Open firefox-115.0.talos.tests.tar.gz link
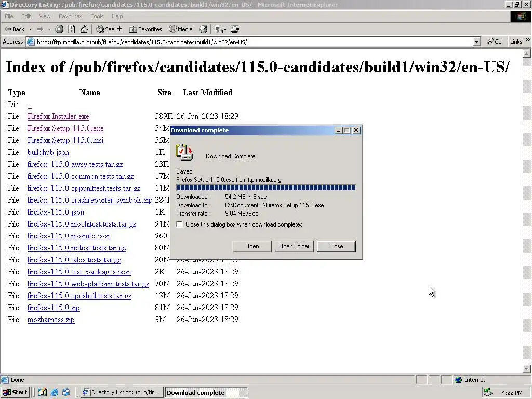The height and width of the screenshot is (399, 532). pos(74,260)
